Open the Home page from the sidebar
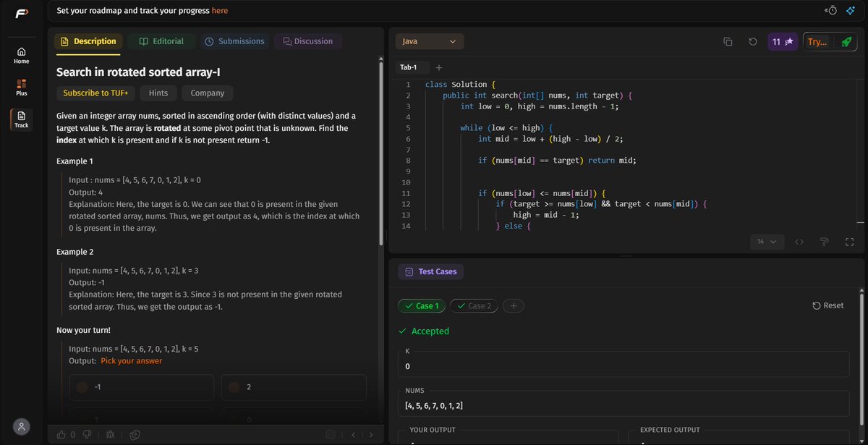 point(21,56)
